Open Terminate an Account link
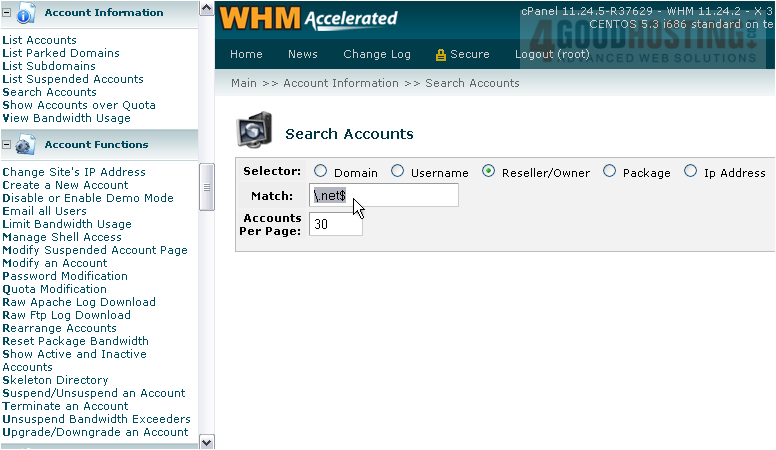 pyautogui.click(x=66, y=406)
